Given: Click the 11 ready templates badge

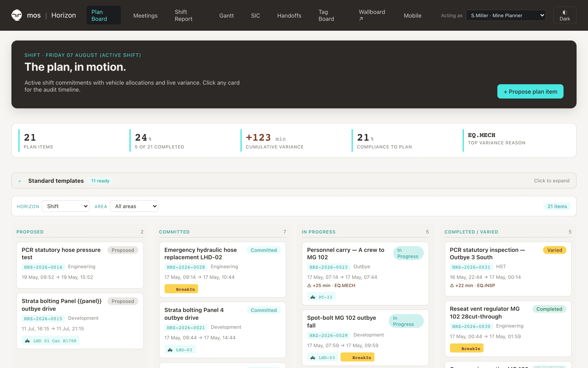Looking at the screenshot, I should point(100,181).
